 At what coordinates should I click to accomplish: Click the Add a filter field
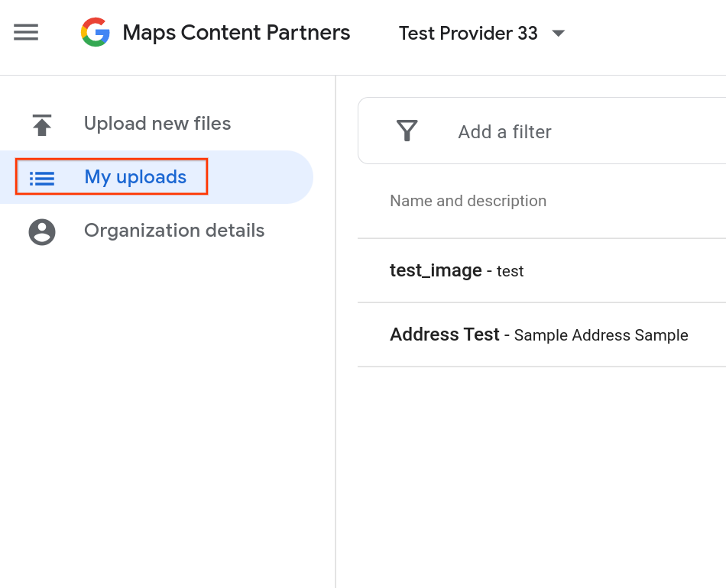pyautogui.click(x=504, y=132)
